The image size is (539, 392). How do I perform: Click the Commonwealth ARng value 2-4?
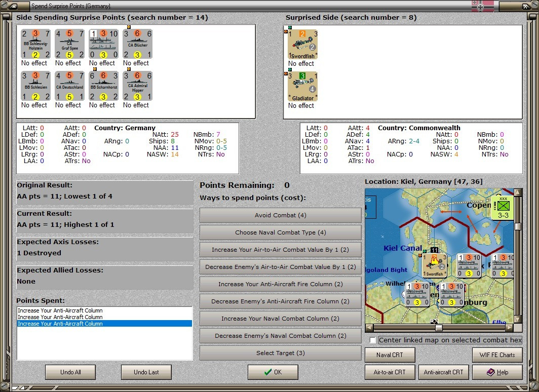point(414,141)
